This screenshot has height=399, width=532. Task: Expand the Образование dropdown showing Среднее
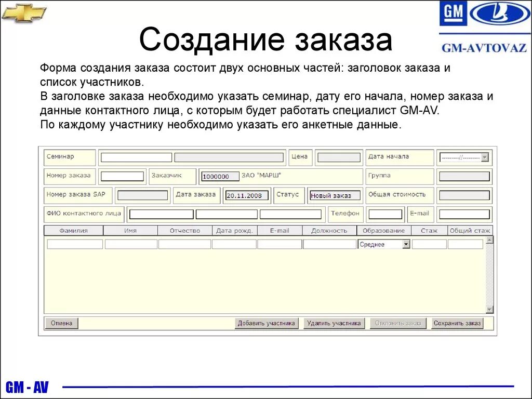click(x=406, y=244)
